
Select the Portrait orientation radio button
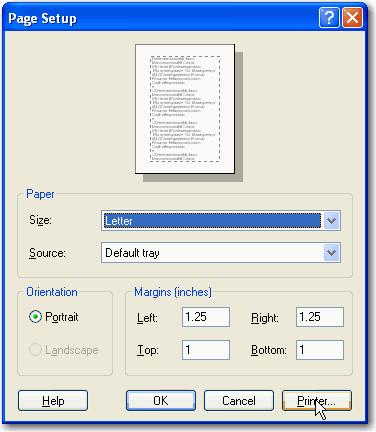point(35,317)
